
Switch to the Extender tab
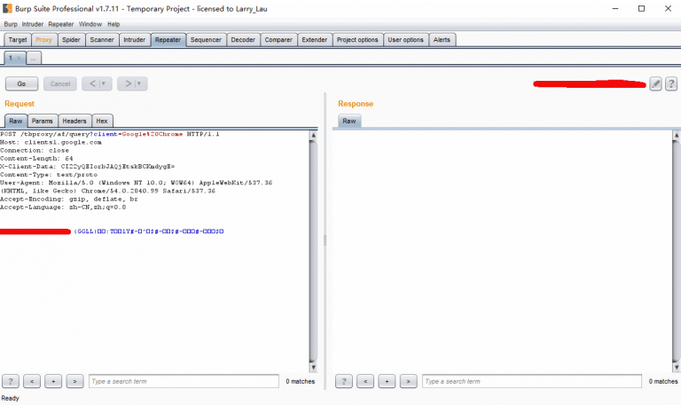314,40
